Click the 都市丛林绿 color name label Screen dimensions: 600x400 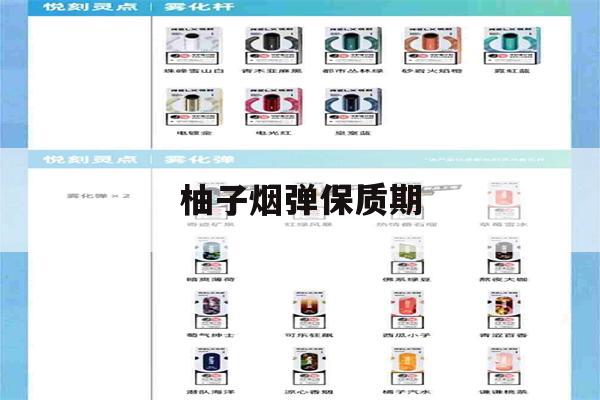[353, 71]
